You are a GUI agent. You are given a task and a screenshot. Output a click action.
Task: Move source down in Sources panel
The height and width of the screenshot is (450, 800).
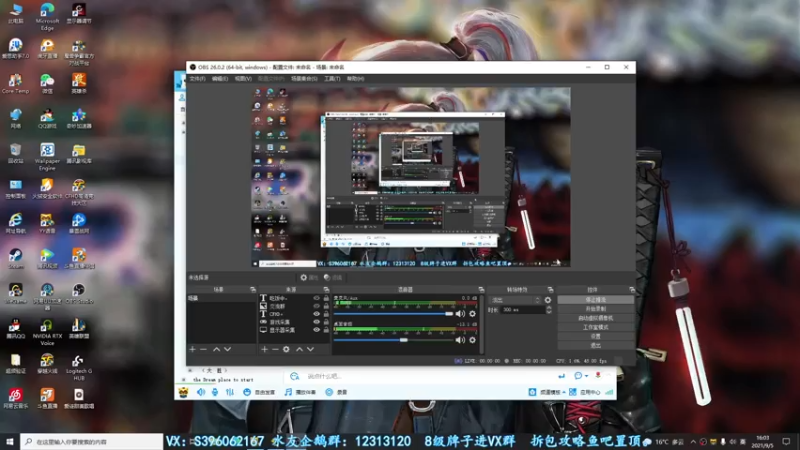point(310,349)
